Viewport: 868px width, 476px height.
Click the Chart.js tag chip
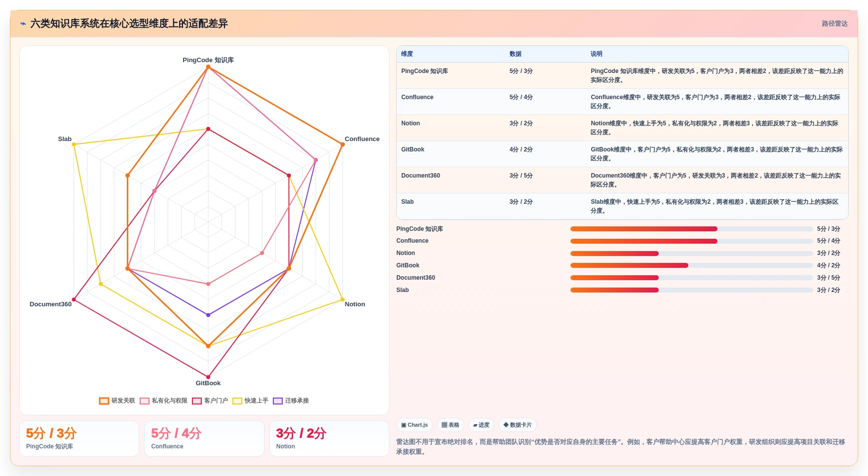click(x=415, y=425)
